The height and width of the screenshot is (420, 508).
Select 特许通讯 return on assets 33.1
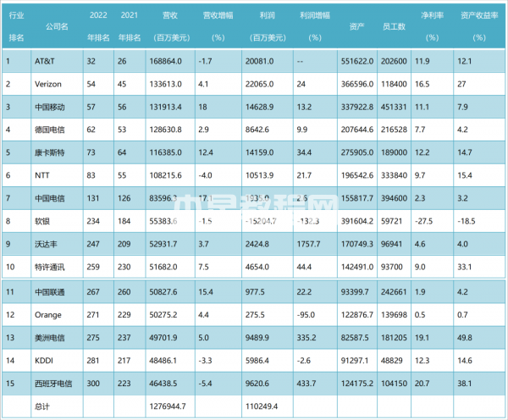pyautogui.click(x=465, y=267)
